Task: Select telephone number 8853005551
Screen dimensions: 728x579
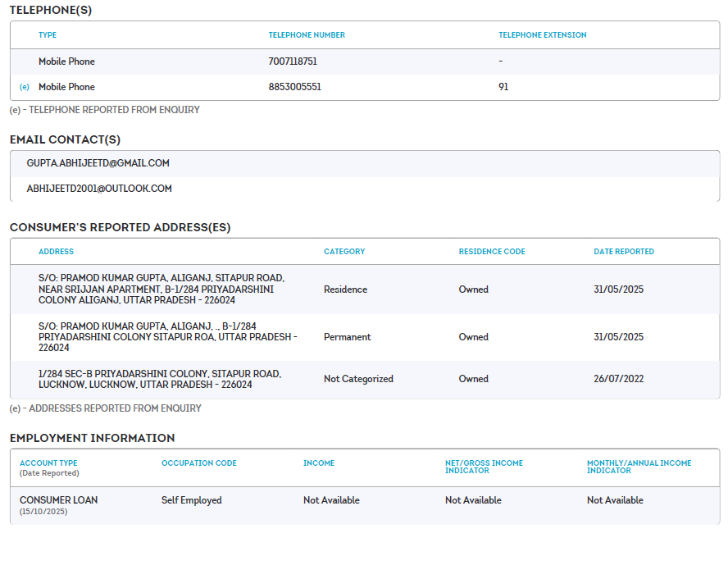Action: 294,87
